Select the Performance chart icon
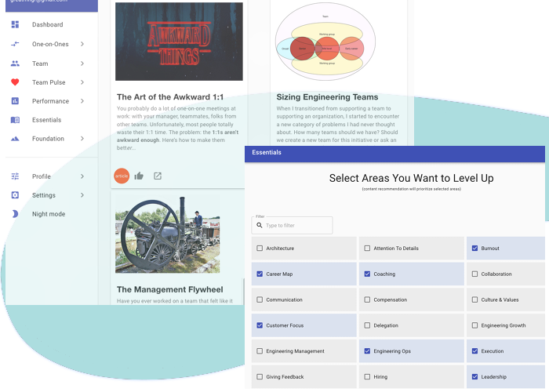This screenshot has height=392, width=549. click(x=15, y=101)
